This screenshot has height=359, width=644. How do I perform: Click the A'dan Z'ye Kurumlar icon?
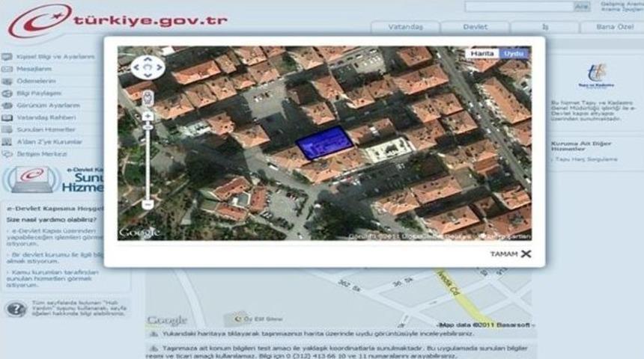[7, 142]
